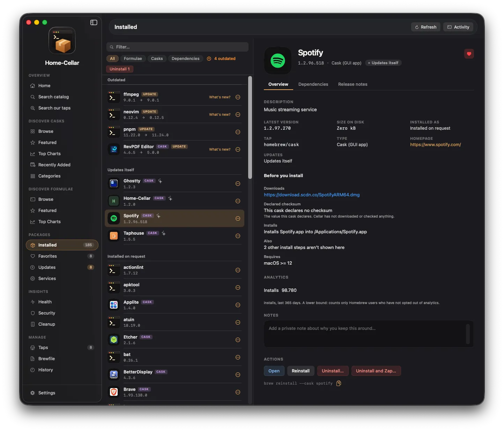Click the Refresh button

pyautogui.click(x=425, y=27)
